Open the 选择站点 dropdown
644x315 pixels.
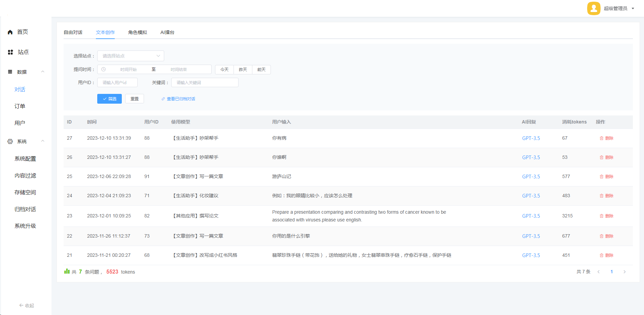point(131,56)
